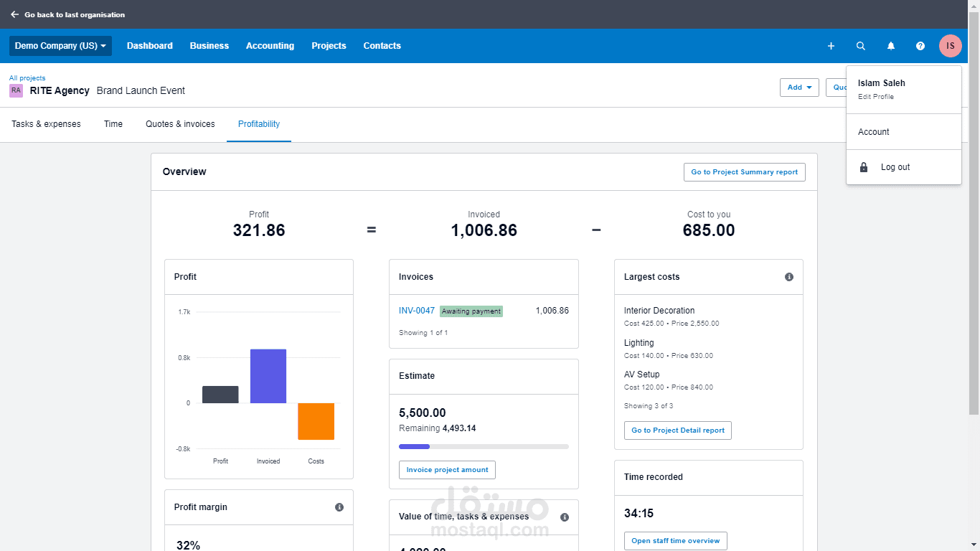Image resolution: width=980 pixels, height=551 pixels.
Task: Switch to the Time tab
Action: 113,123
